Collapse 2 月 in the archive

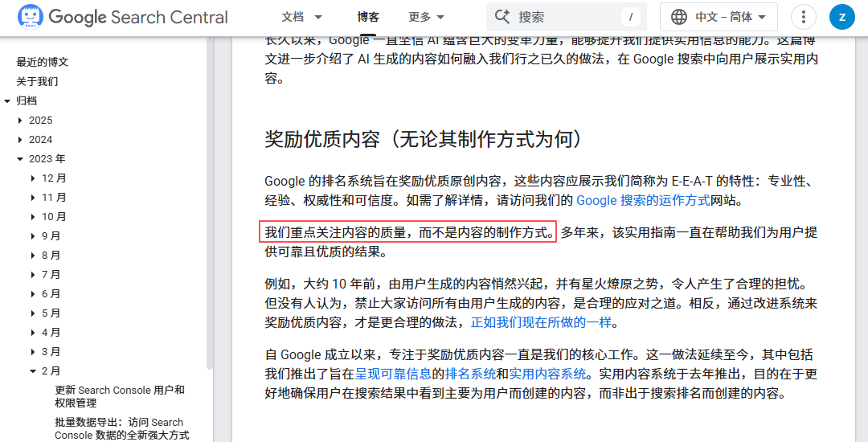point(33,371)
